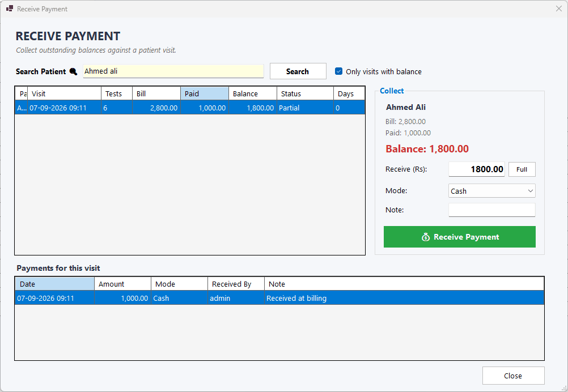The width and height of the screenshot is (568, 392).
Task: Toggle the Only visits with balance checkbox
Action: pos(338,71)
